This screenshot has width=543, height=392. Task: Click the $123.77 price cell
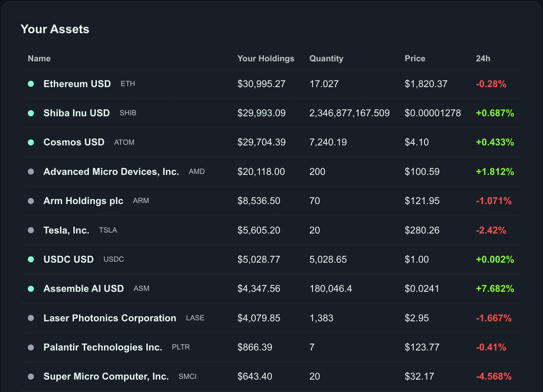tap(422, 347)
